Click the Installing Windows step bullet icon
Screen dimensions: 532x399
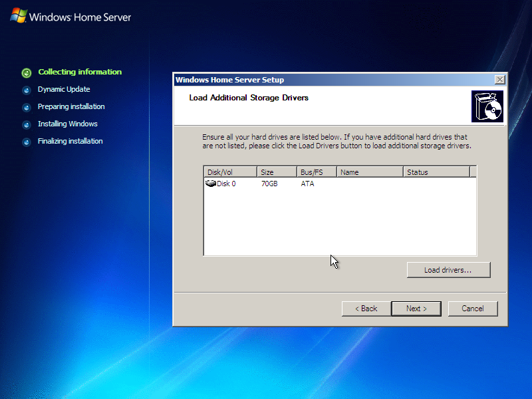pos(27,124)
